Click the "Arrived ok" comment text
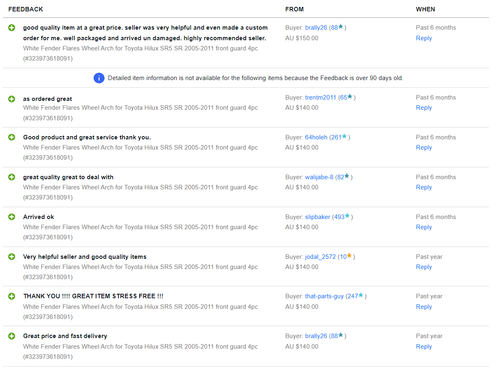Screen dimensions: 500x373 [x=38, y=217]
